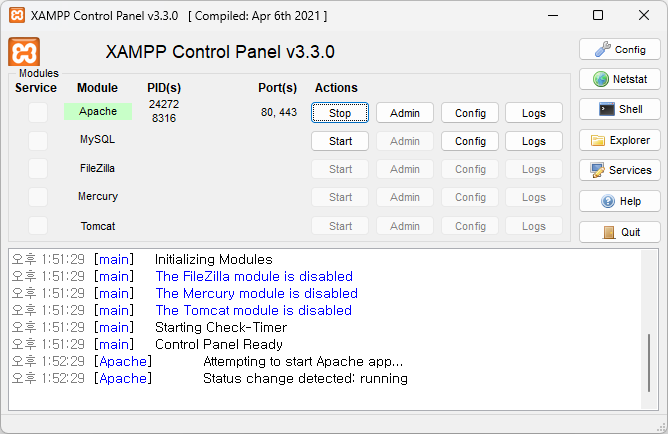
Task: Click log line 'Initializing Modules'
Action: tap(213, 259)
